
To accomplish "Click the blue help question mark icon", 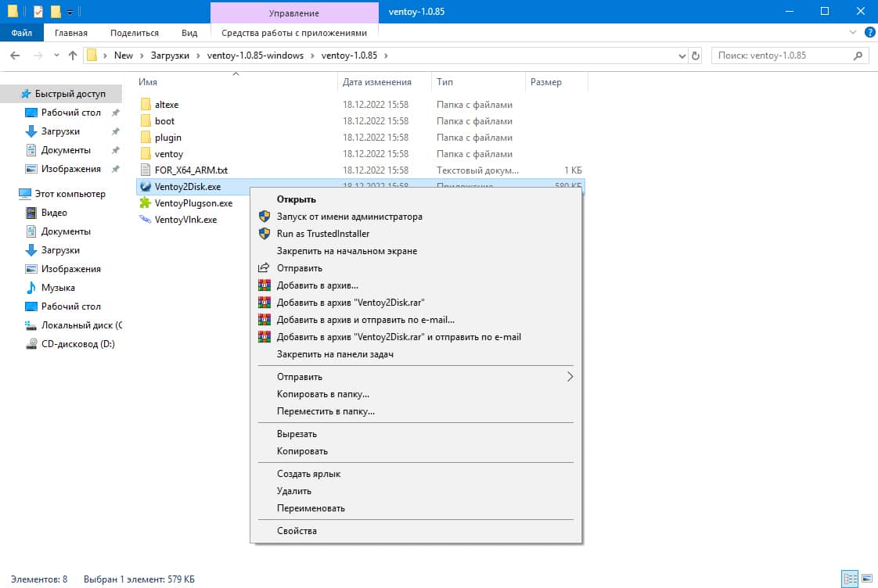I will (x=869, y=33).
